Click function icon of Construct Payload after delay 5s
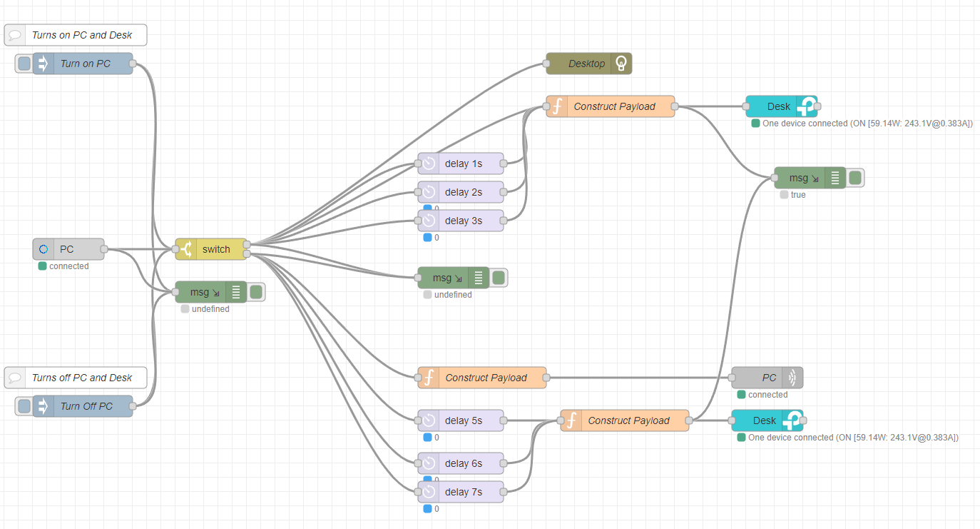Screen dimensions: 980x529 [571, 420]
